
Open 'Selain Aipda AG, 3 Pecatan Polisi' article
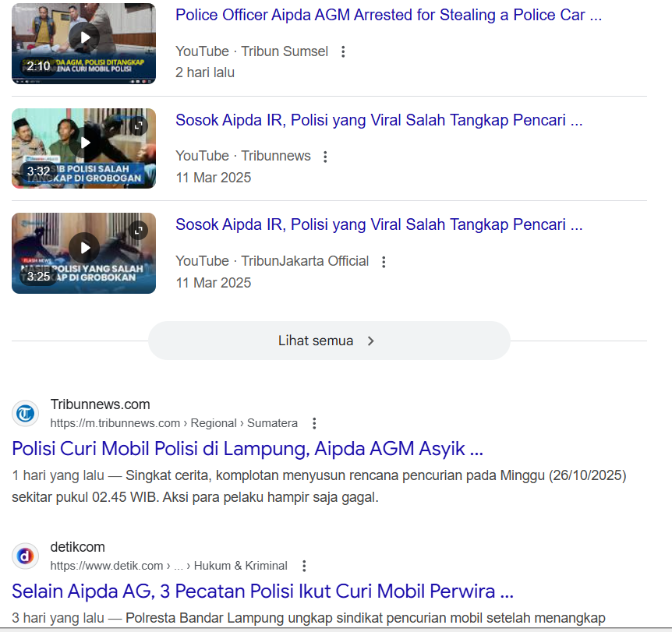(262, 591)
